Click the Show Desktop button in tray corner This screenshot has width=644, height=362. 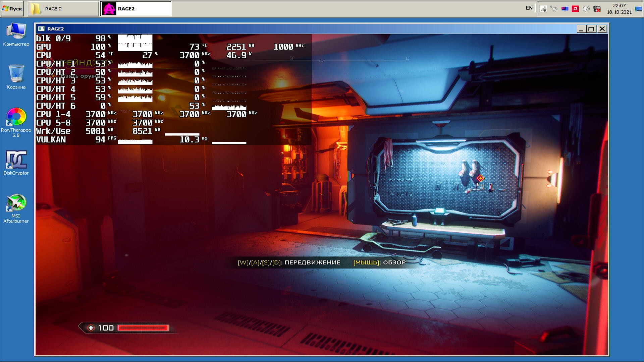pyautogui.click(x=639, y=9)
